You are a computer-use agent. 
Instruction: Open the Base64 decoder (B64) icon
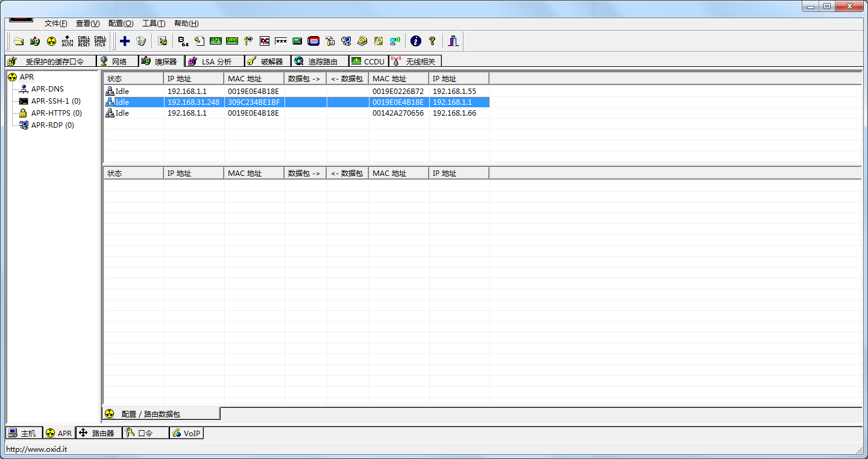183,41
